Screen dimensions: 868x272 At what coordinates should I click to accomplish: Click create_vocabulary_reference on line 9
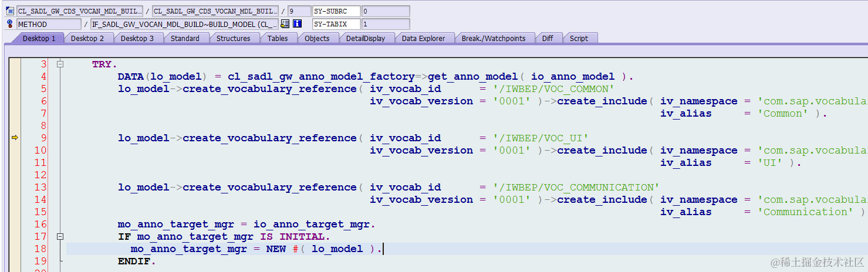point(269,138)
